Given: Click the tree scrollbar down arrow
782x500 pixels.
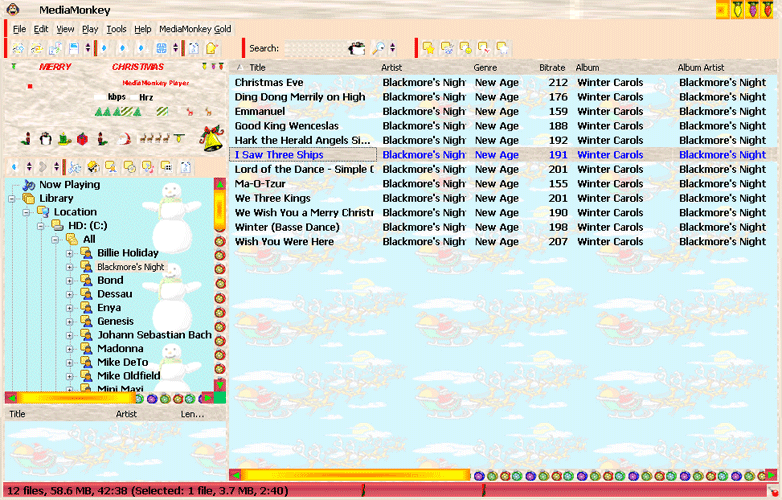Looking at the screenshot, I should coord(220,385).
